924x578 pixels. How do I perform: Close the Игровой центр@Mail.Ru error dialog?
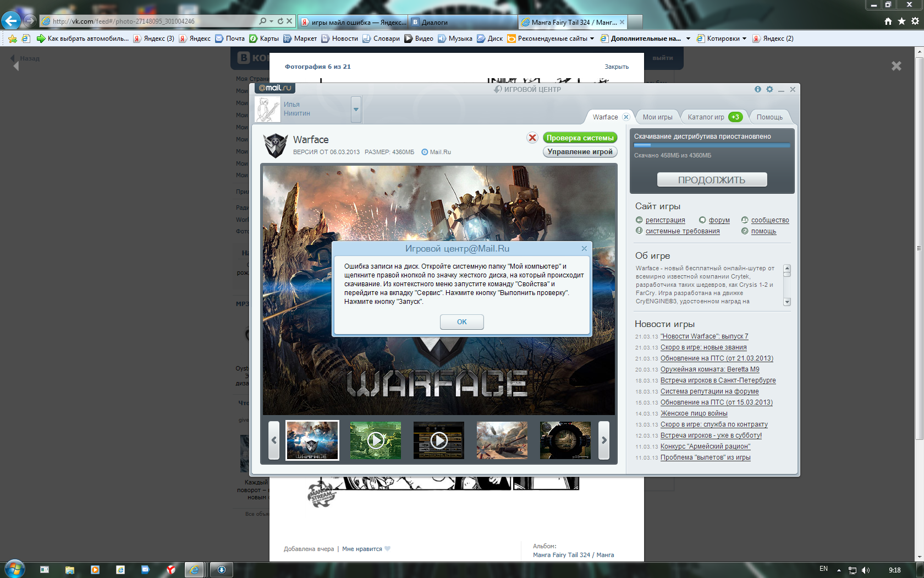[584, 249]
